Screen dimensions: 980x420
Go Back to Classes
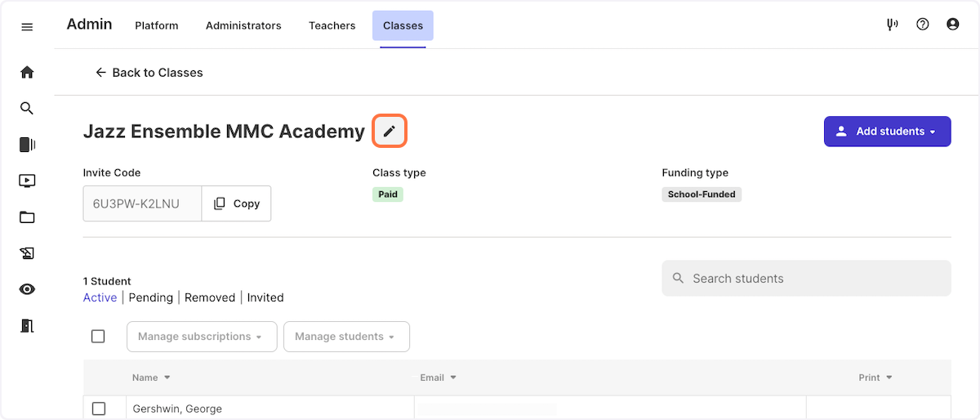(x=149, y=73)
